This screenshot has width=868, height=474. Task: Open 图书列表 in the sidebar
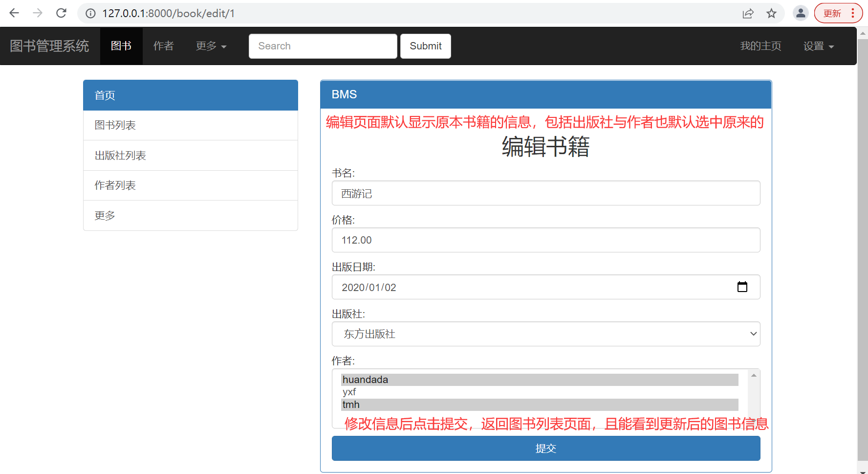click(x=191, y=125)
